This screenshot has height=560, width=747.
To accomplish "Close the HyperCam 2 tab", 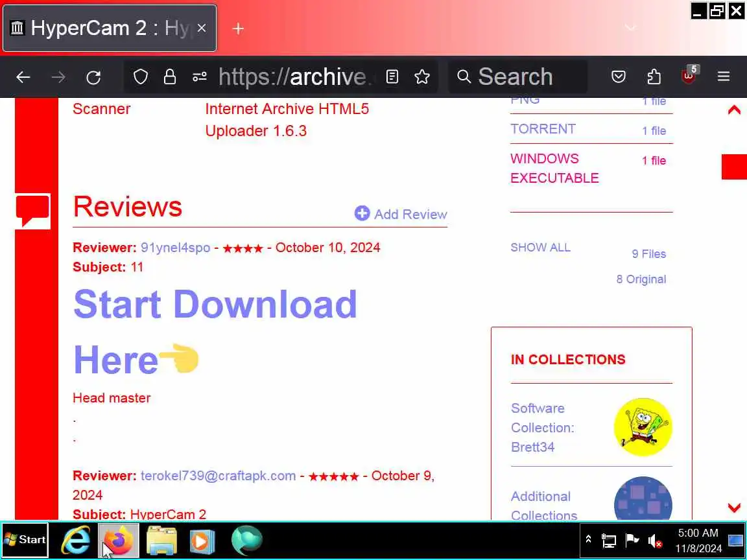I will [202, 28].
